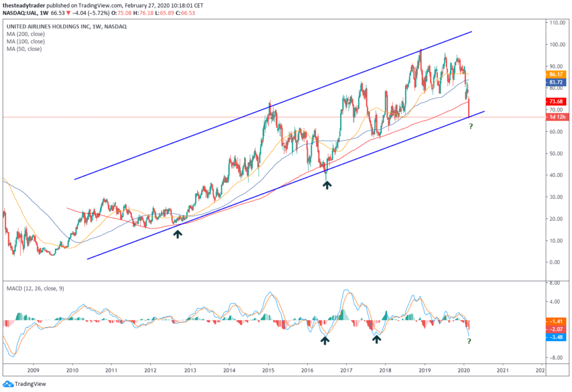Click the 2020 label on time axis

[464, 370]
